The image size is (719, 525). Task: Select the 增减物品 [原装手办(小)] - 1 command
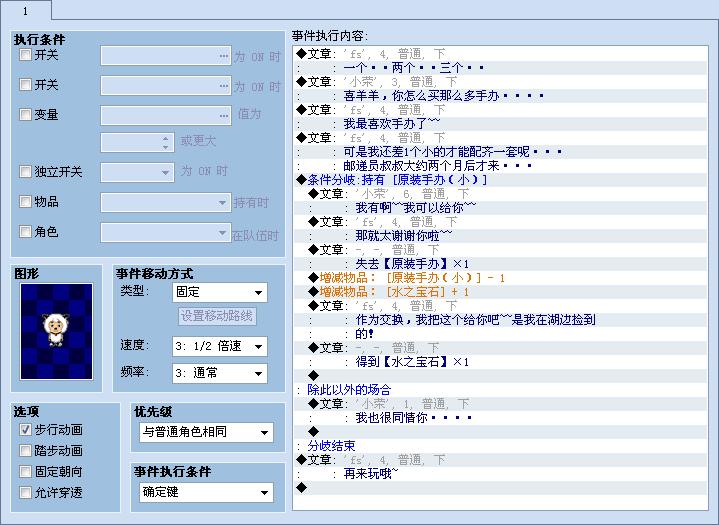pyautogui.click(x=500, y=278)
